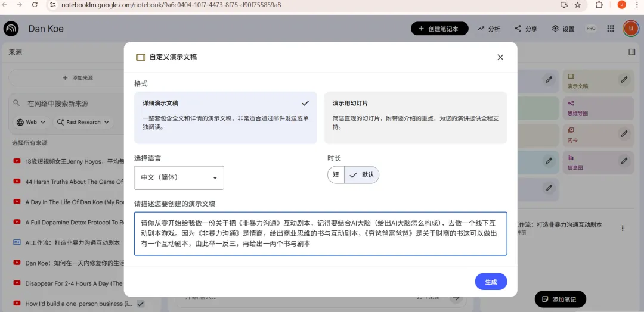The height and width of the screenshot is (312, 644).
Task: Click 创建笔记本 button
Action: [439, 29]
